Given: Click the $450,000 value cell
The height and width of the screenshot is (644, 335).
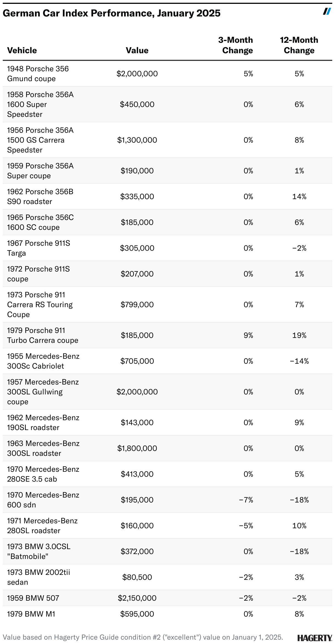Looking at the screenshot, I should pos(137,104).
